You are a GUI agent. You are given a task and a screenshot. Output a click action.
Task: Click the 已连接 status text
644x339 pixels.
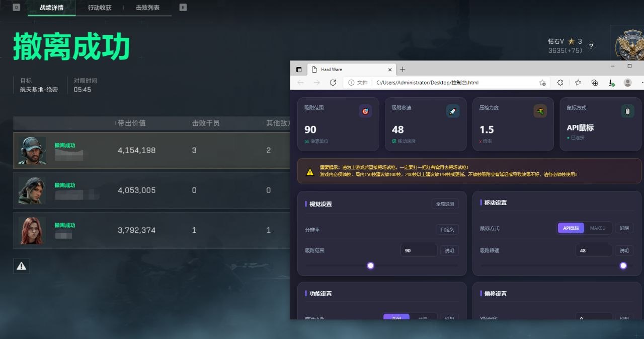tap(577, 138)
